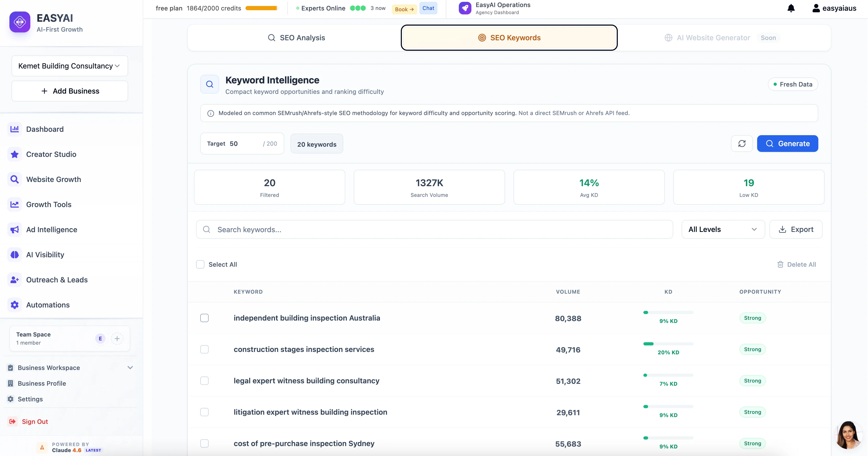The image size is (868, 456).
Task: Open Website Growth tools
Action: (54, 179)
